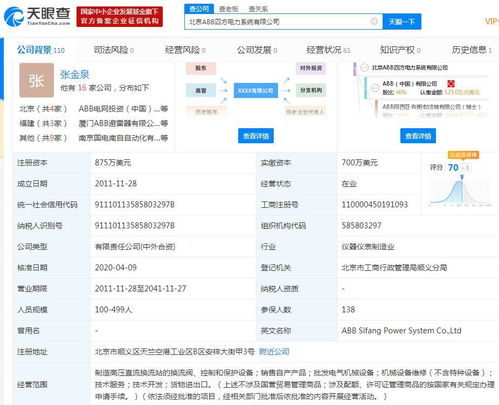Click the Tianyancha logo icon
499x405 pixels.
pyautogui.click(x=14, y=17)
